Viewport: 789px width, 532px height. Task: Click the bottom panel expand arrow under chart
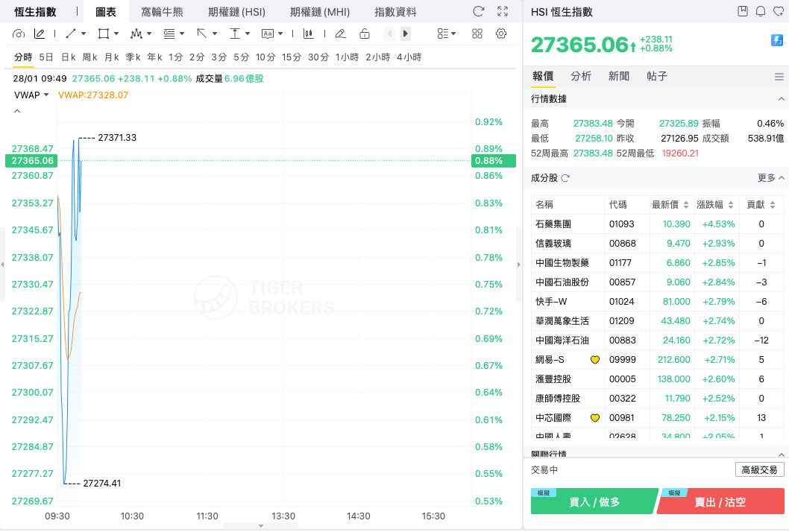(261, 526)
